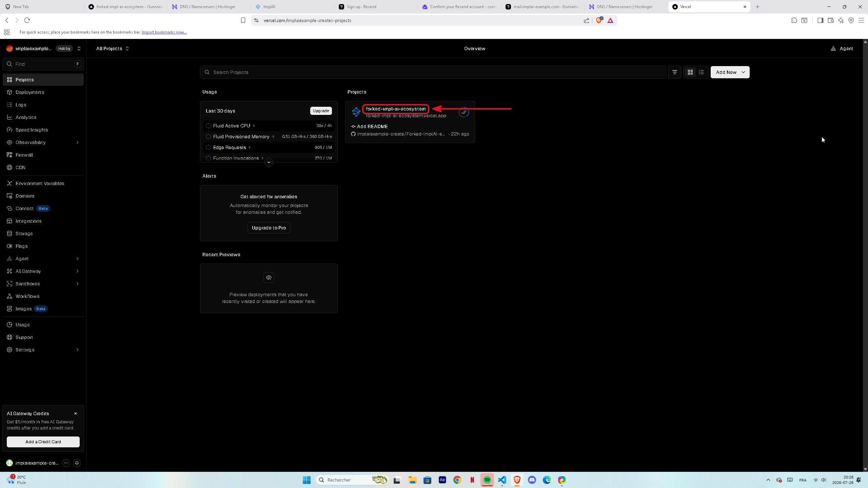Click the Images icon in sidebar

(x=9, y=309)
